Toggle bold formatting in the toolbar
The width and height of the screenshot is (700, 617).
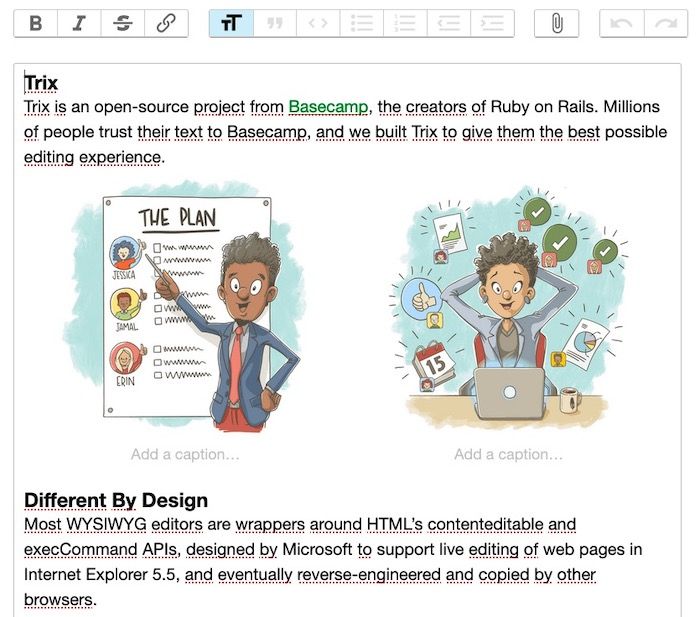point(36,24)
